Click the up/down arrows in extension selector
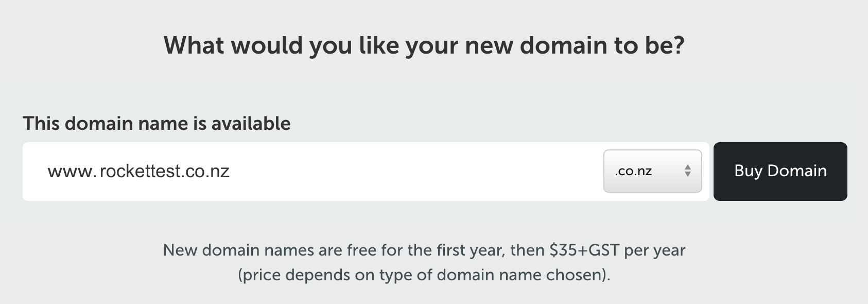868x304 pixels. coord(688,171)
